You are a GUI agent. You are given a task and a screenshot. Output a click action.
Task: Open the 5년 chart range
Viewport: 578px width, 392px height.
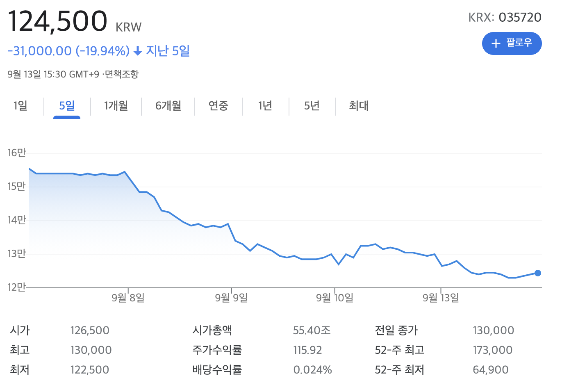312,106
